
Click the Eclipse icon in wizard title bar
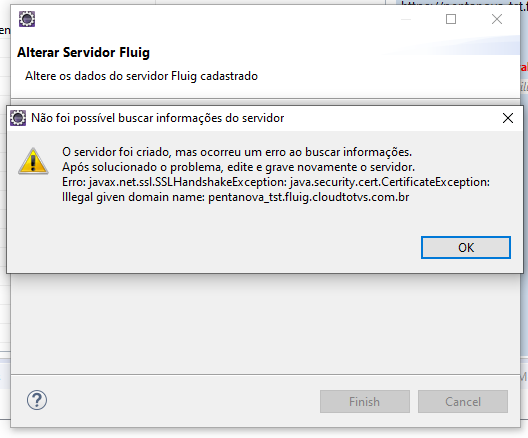point(27,19)
